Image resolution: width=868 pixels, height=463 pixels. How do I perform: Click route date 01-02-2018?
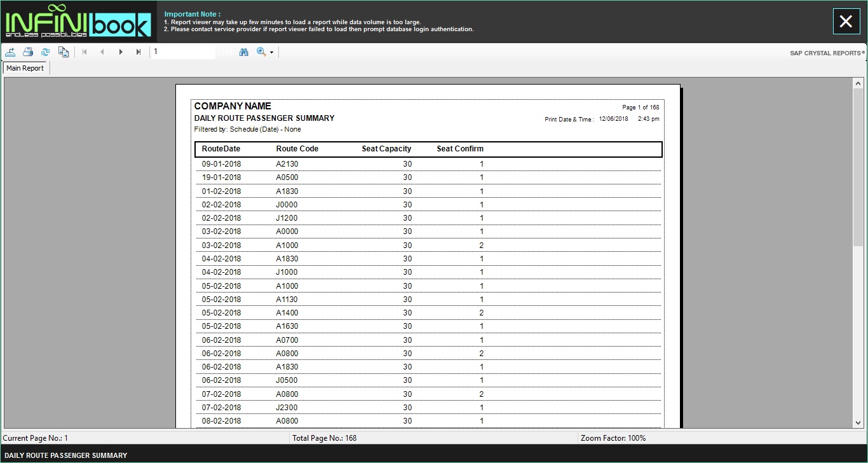coord(222,191)
